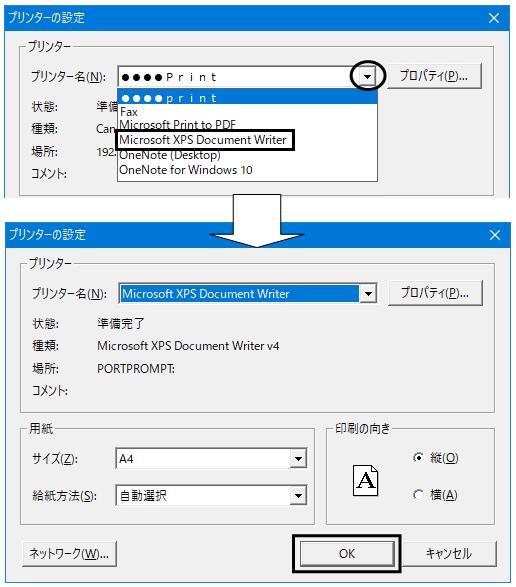516x587 pixels.
Task: Close the upper printer settings dialog
Action: pyautogui.click(x=494, y=18)
